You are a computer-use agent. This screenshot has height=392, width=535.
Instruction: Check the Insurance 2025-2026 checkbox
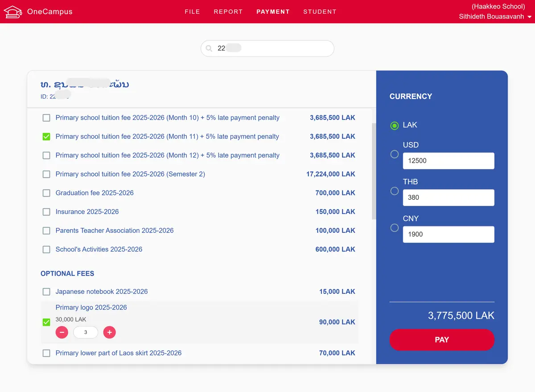click(46, 212)
